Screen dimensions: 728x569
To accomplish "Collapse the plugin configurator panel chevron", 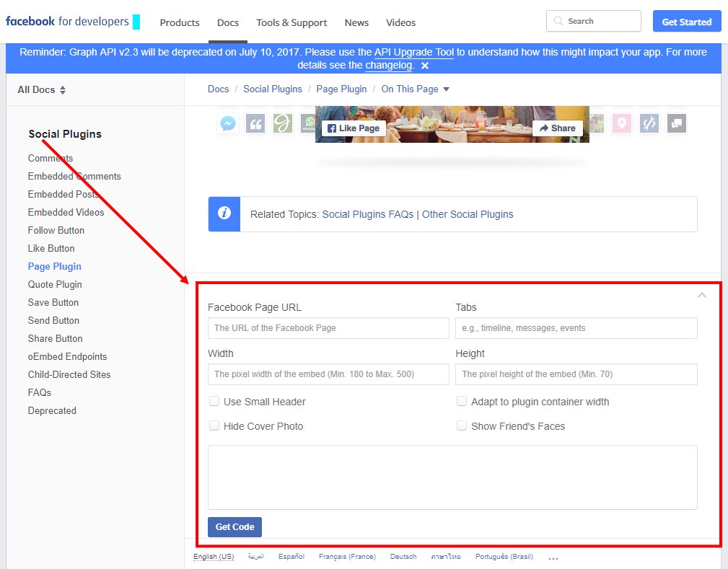I will pos(701,295).
